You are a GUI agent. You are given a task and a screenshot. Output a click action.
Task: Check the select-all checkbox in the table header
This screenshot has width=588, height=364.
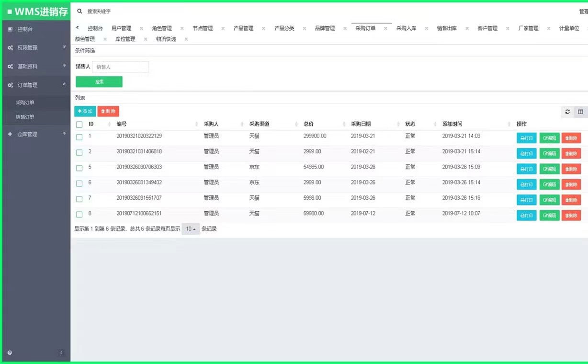(79, 124)
